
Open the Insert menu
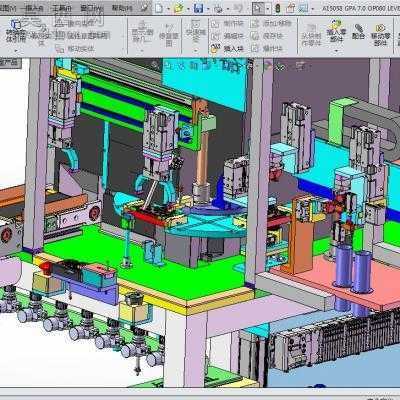[x=33, y=9]
